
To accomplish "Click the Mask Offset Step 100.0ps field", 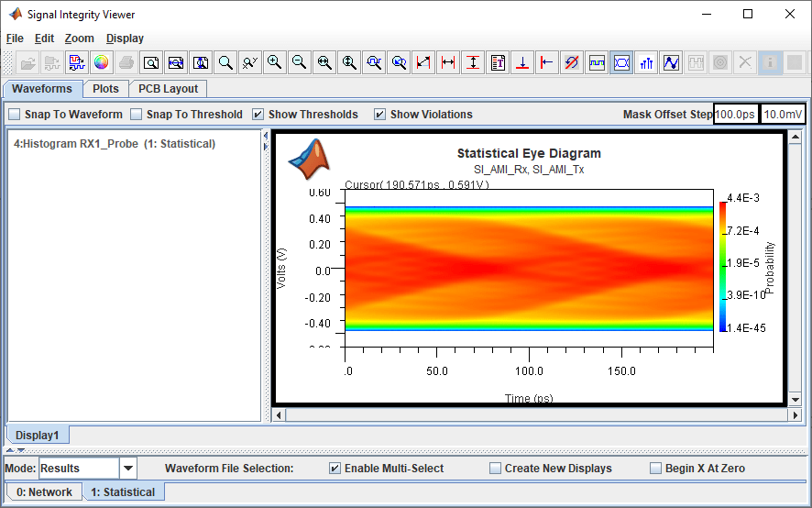I will [735, 114].
